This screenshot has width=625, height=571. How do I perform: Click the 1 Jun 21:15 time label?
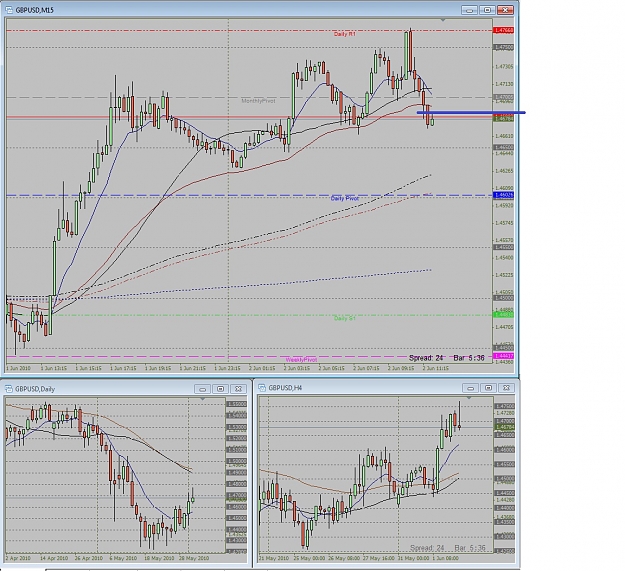coord(193,368)
